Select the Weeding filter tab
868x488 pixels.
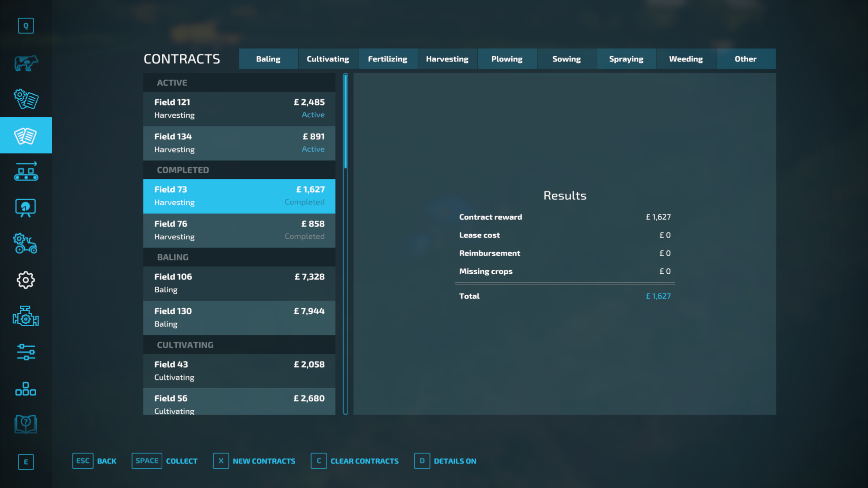pyautogui.click(x=686, y=59)
